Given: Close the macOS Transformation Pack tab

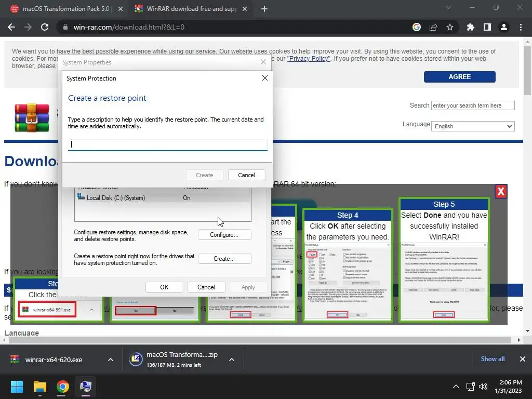Looking at the screenshot, I should [121, 9].
